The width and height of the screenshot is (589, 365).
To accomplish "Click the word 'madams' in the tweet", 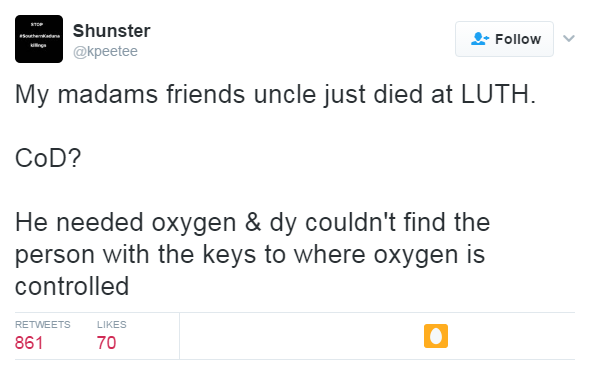I will [107, 94].
